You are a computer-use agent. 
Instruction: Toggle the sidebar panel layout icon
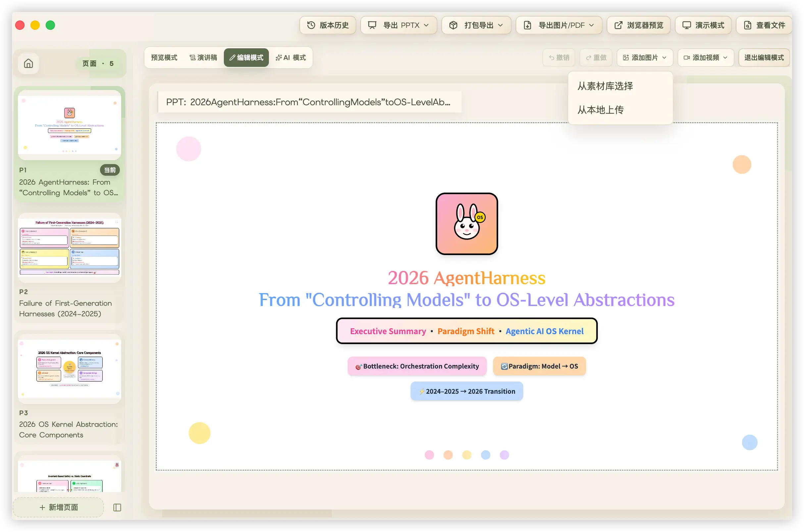point(117,507)
